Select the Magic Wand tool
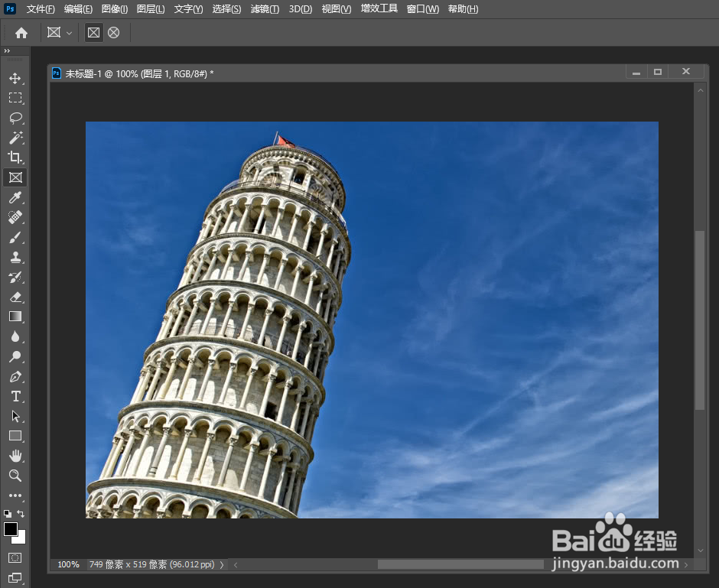The image size is (719, 588). pos(15,138)
